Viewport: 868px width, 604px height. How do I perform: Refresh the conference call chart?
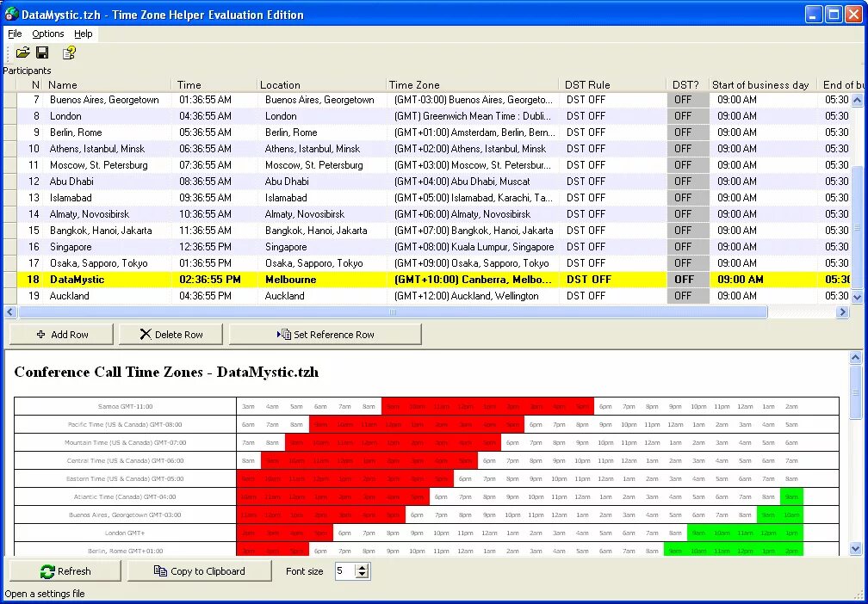pos(65,570)
